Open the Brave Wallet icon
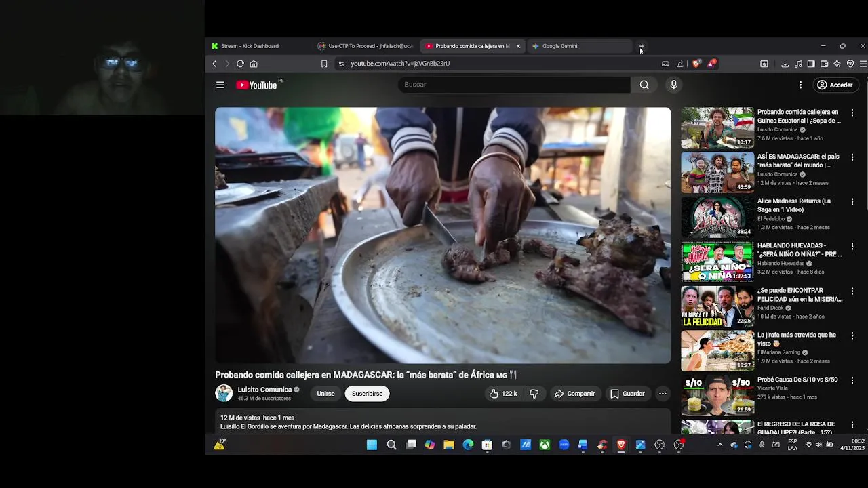This screenshot has height=488, width=868. coord(825,64)
